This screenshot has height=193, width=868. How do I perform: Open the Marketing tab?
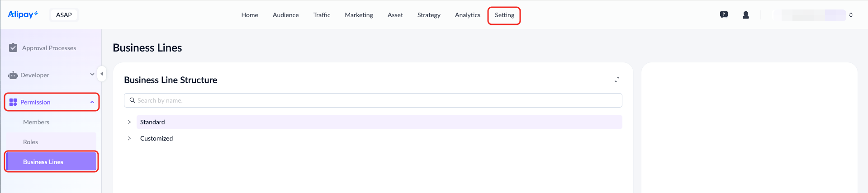359,15
